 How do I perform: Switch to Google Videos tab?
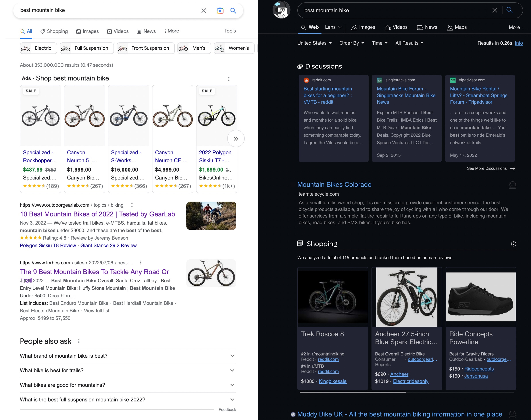click(118, 31)
